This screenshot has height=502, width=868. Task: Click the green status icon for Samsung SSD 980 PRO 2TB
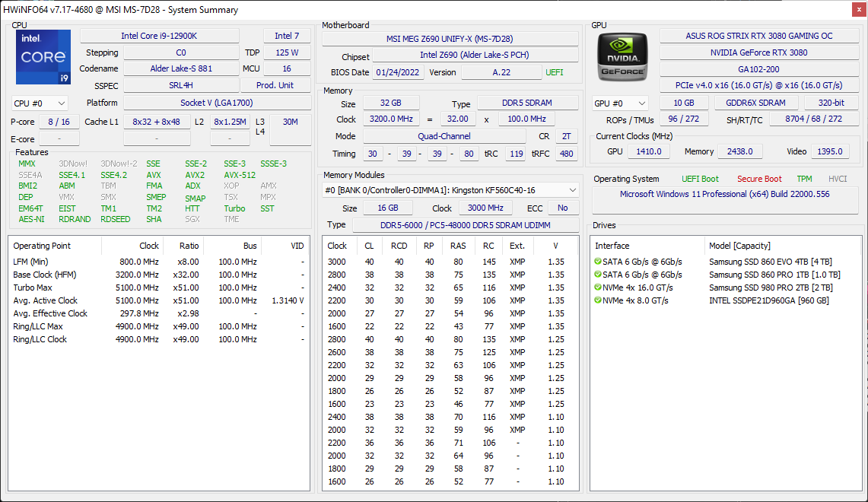(598, 288)
